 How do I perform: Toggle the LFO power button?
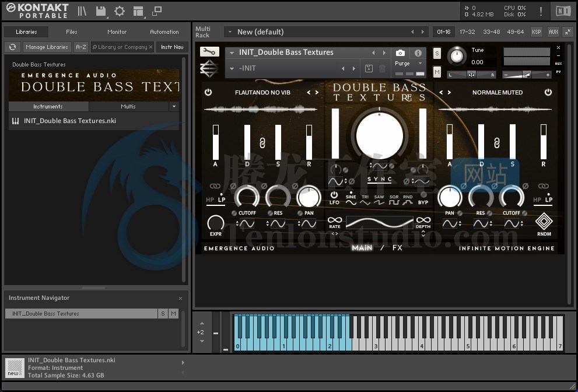(334, 195)
